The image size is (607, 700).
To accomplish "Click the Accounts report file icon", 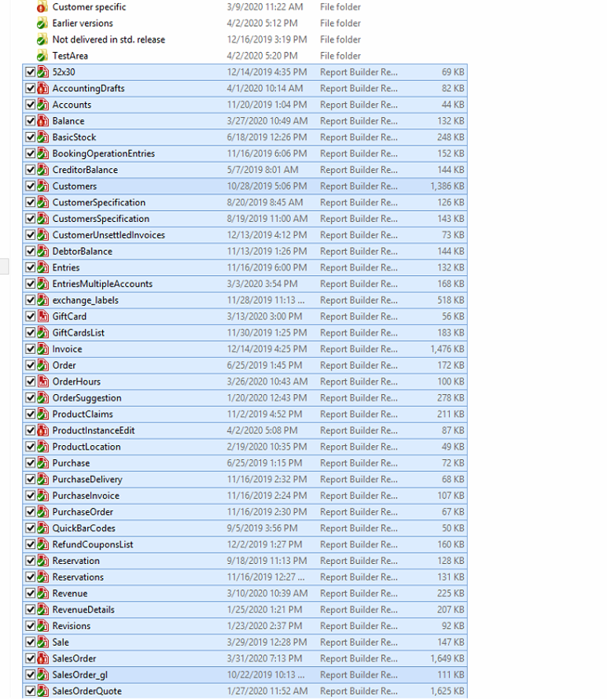I will (42, 105).
